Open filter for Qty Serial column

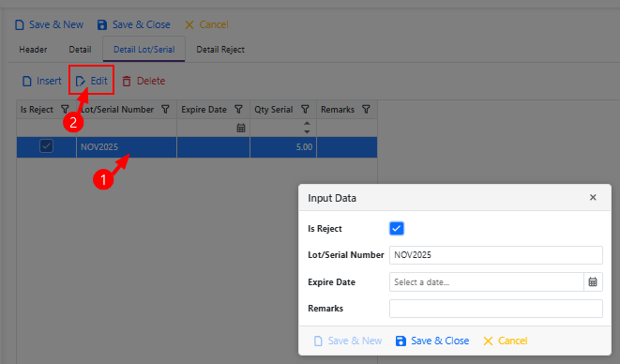(x=305, y=109)
